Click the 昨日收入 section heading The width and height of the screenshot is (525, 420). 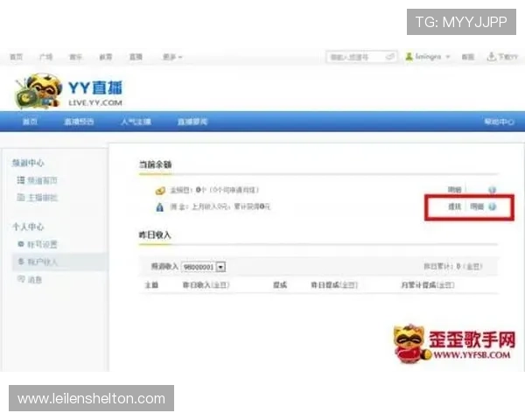pyautogui.click(x=155, y=235)
